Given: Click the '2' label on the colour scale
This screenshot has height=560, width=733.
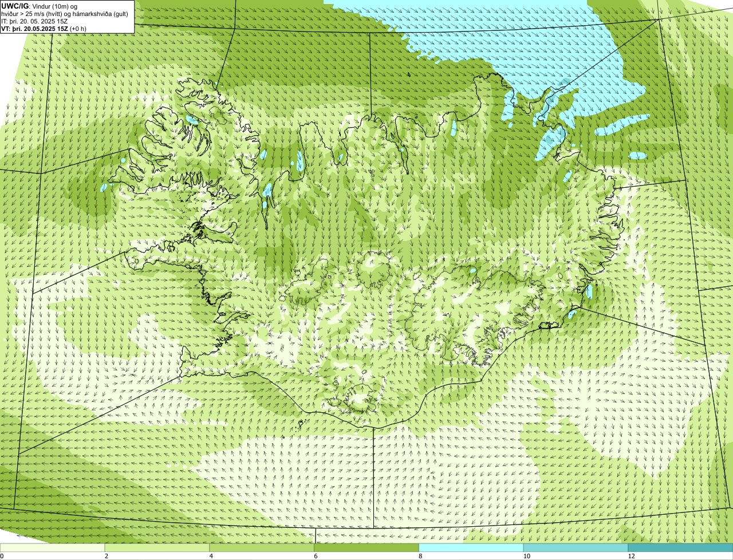Looking at the screenshot, I should [107, 556].
